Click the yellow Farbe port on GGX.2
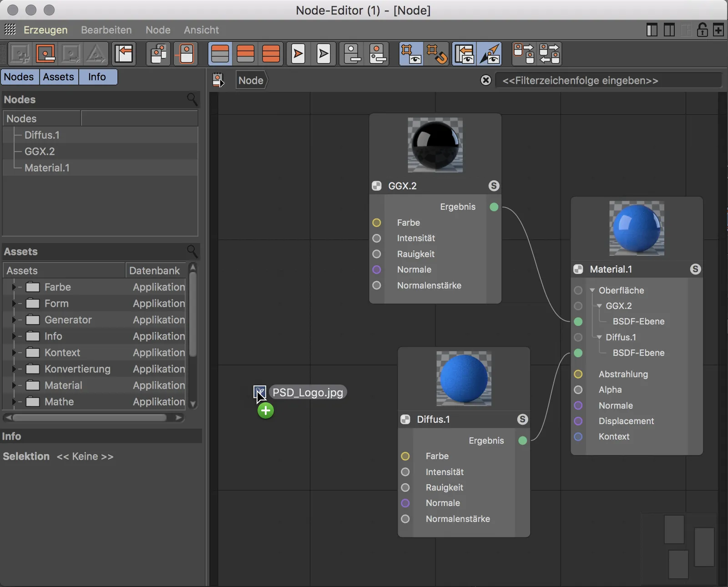 (377, 223)
